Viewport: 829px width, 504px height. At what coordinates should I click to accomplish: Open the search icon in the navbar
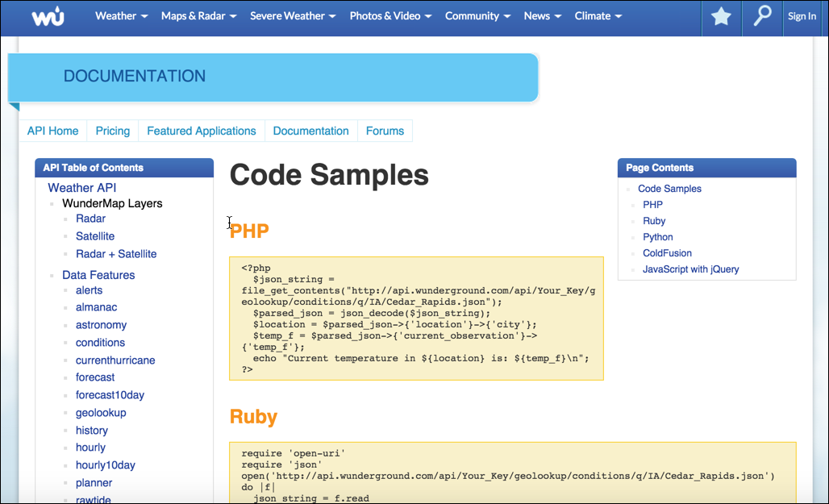pyautogui.click(x=761, y=16)
